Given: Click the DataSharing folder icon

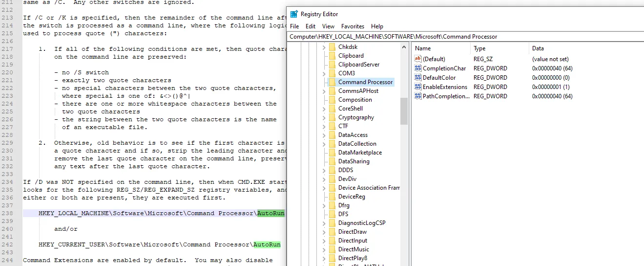Looking at the screenshot, I should pyautogui.click(x=332, y=161).
